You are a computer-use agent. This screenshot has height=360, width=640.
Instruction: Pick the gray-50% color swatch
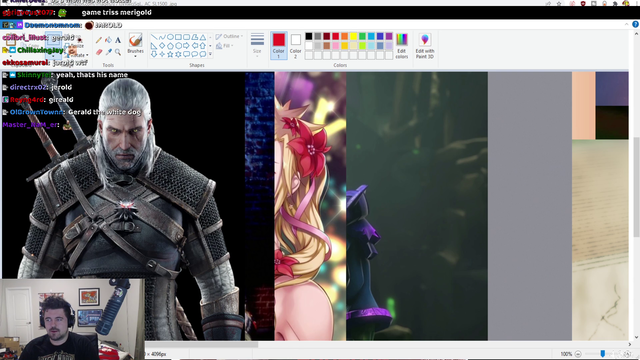coord(318,37)
